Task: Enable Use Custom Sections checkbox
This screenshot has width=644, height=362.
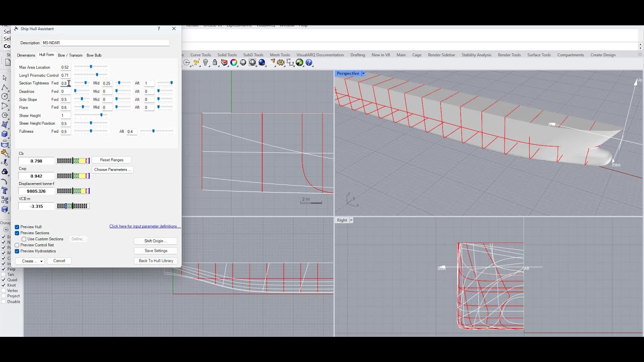Action: [x=24, y=239]
